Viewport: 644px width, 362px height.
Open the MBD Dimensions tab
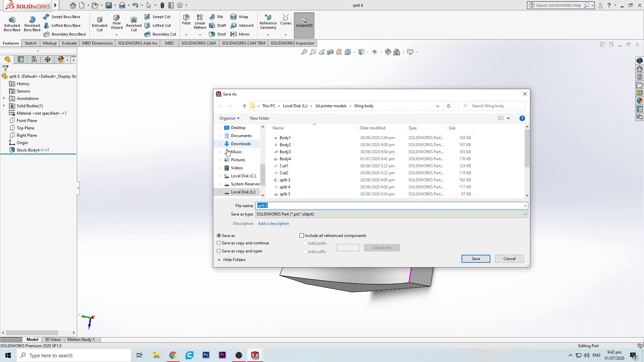(97, 43)
